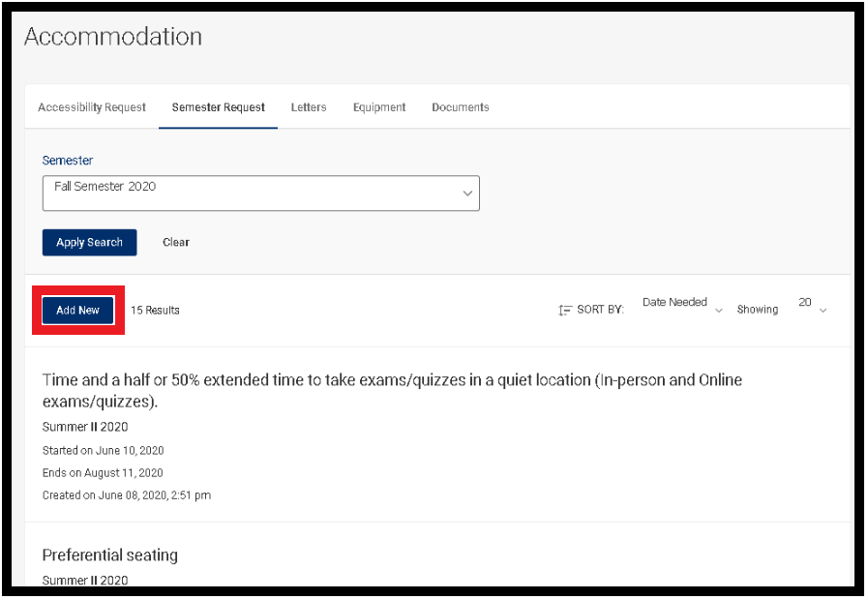868x599 pixels.
Task: Click the Semester field label
Action: (x=68, y=161)
